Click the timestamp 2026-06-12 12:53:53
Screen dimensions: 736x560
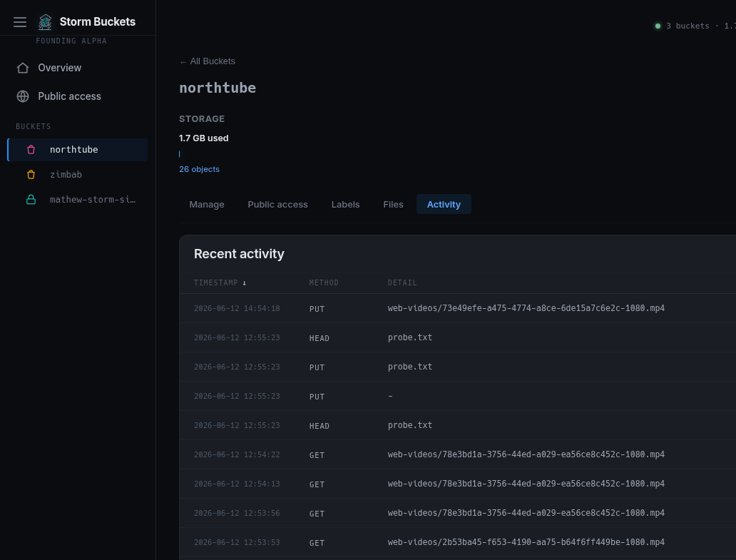click(237, 542)
